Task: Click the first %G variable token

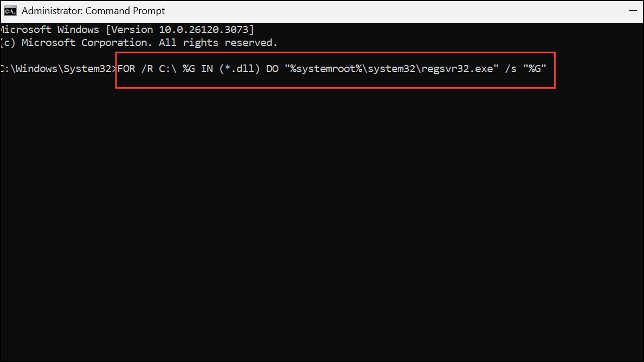Action: point(188,68)
